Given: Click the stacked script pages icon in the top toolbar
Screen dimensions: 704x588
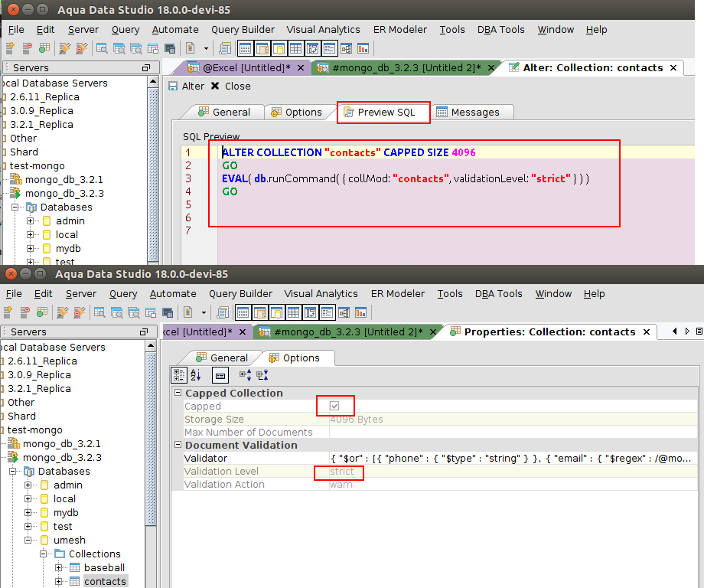Looking at the screenshot, I should 224,48.
